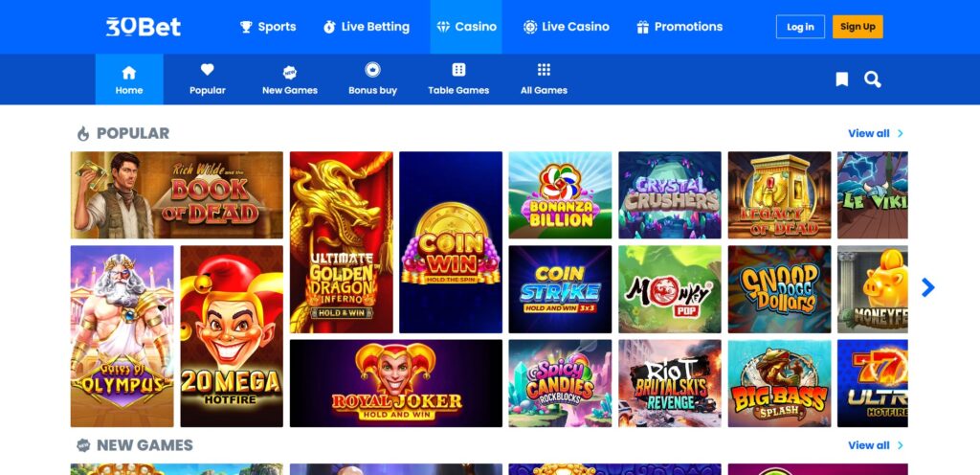This screenshot has height=475, width=980.
Task: Advance carousel with right arrow
Action: [x=928, y=287]
